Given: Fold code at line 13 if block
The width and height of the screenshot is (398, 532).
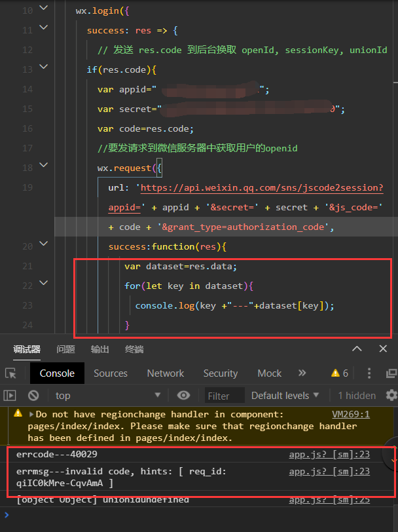Looking at the screenshot, I should point(44,67).
